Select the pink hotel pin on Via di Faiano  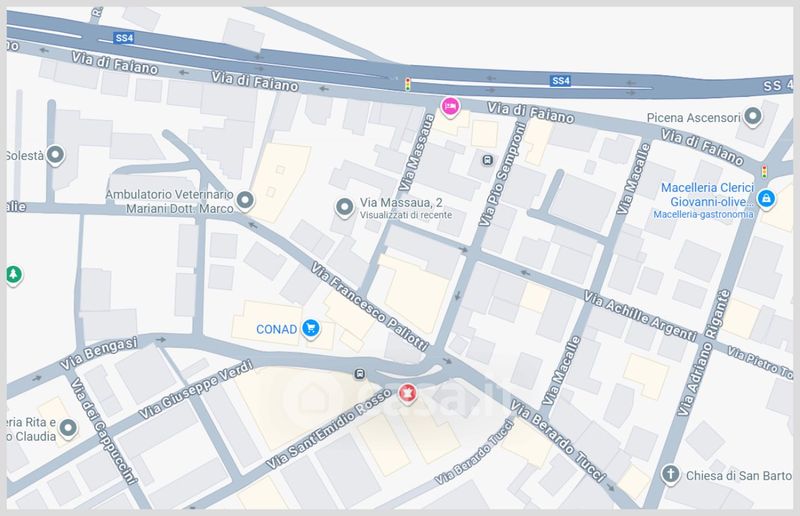tap(450, 106)
